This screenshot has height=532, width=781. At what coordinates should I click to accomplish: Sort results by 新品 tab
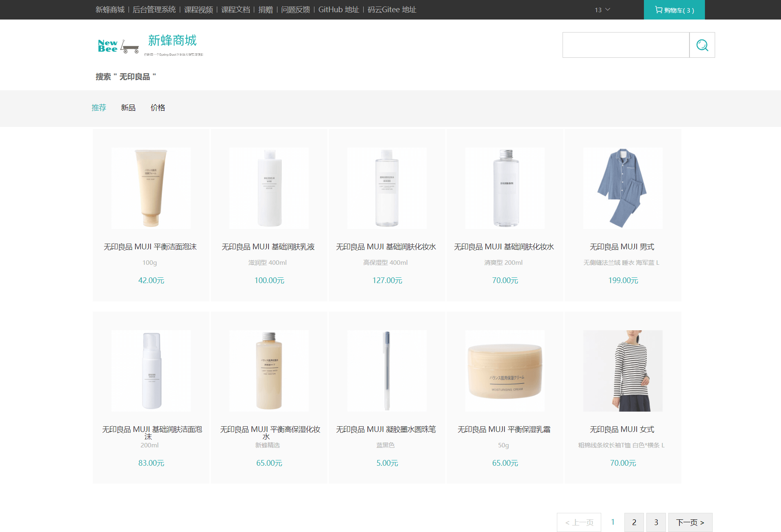click(128, 108)
